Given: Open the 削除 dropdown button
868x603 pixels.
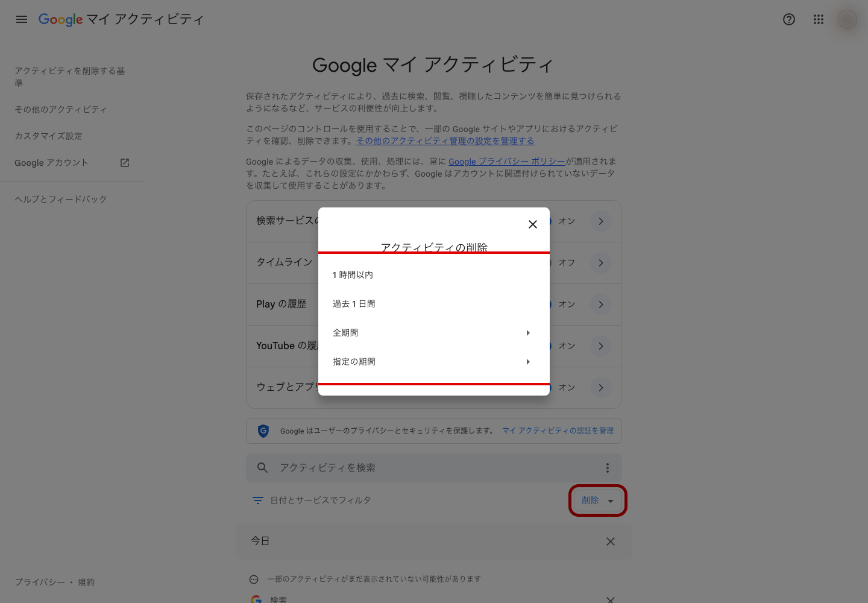Looking at the screenshot, I should click(x=598, y=500).
